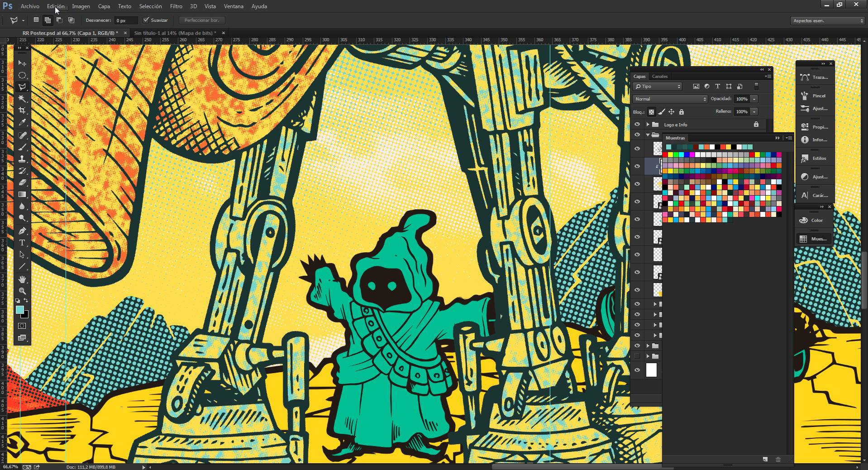This screenshot has height=470, width=868.
Task: Toggle Quick Mask mode
Action: (x=22, y=326)
